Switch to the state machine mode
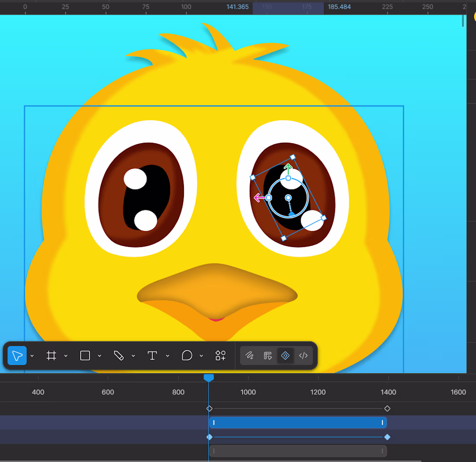The height and width of the screenshot is (462, 476). [267, 356]
